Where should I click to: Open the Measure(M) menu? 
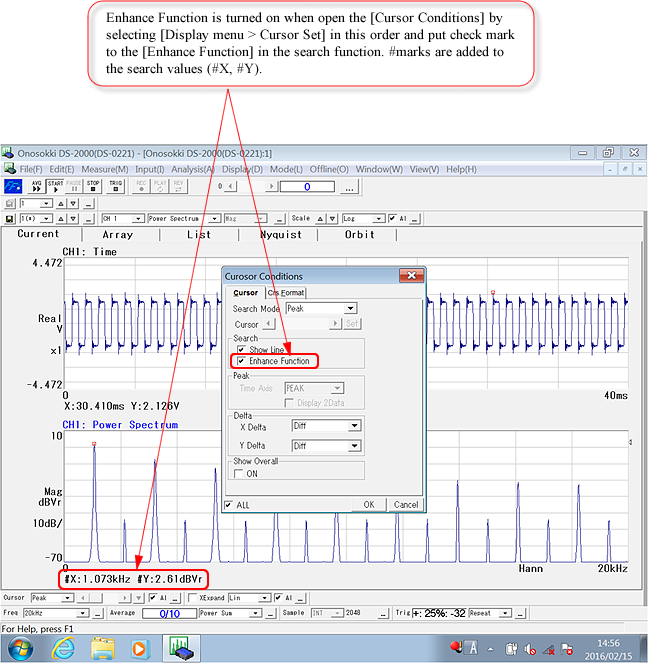point(105,169)
